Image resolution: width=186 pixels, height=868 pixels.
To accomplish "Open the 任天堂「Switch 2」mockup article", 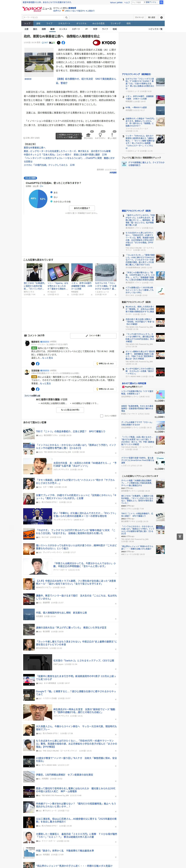I will (84, 660).
